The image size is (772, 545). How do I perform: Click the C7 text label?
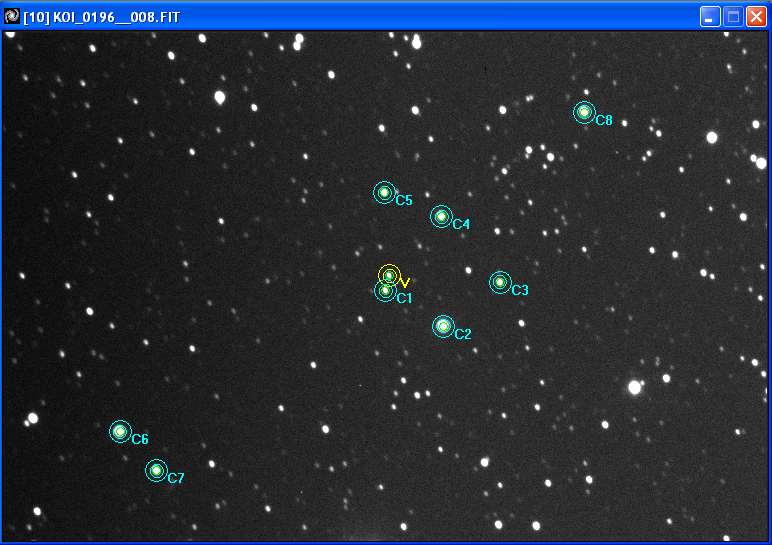click(176, 478)
